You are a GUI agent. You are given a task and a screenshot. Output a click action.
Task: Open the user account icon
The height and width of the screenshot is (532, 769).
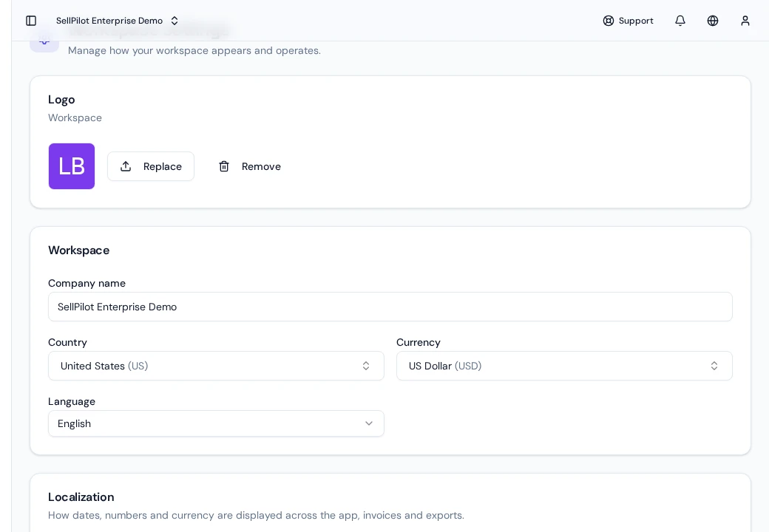(x=745, y=21)
